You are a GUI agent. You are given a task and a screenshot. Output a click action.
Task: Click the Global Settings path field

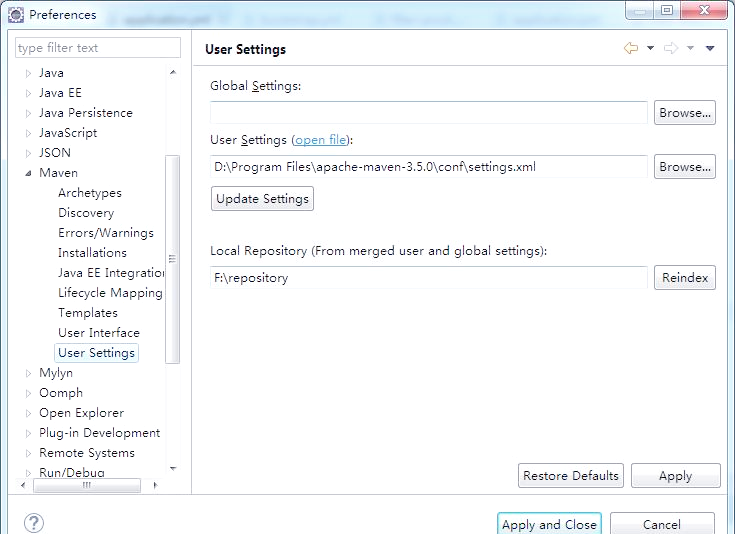pyautogui.click(x=429, y=113)
